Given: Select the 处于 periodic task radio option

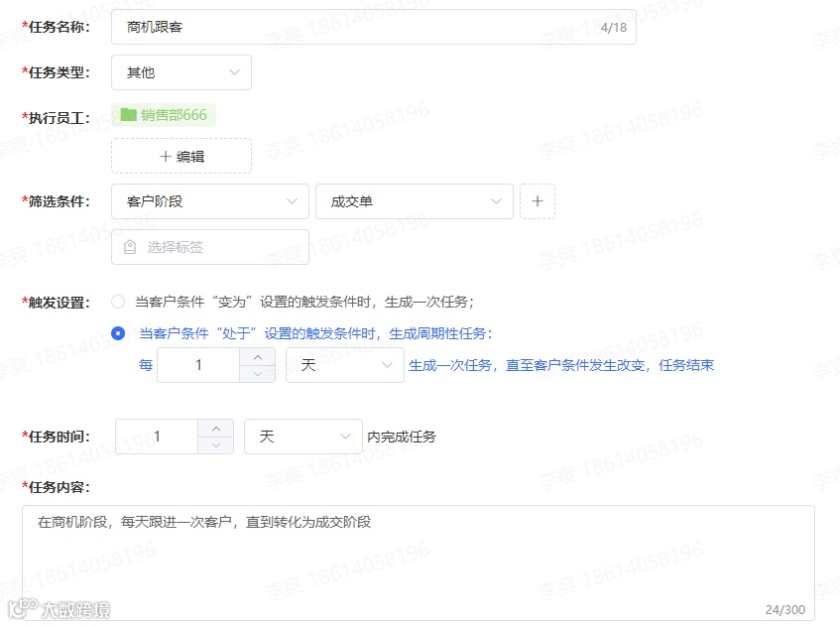Looking at the screenshot, I should [118, 334].
